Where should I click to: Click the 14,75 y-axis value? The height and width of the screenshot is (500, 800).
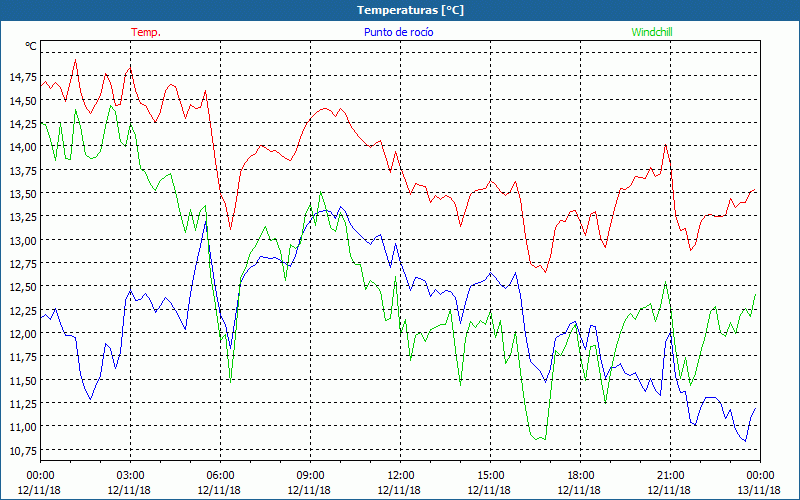23,77
